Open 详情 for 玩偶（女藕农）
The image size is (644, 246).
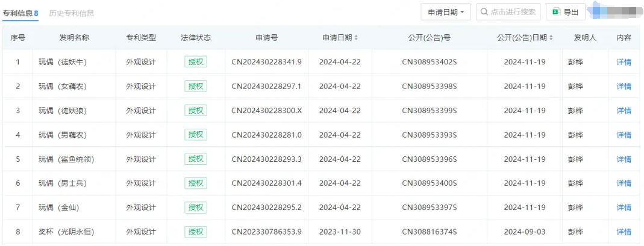click(x=624, y=87)
